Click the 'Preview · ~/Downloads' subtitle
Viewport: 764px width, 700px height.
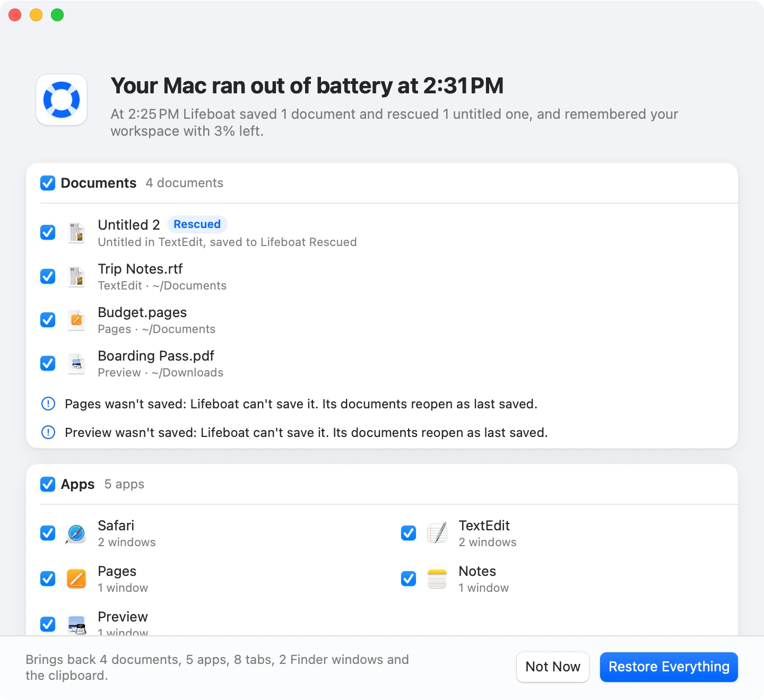tap(161, 373)
